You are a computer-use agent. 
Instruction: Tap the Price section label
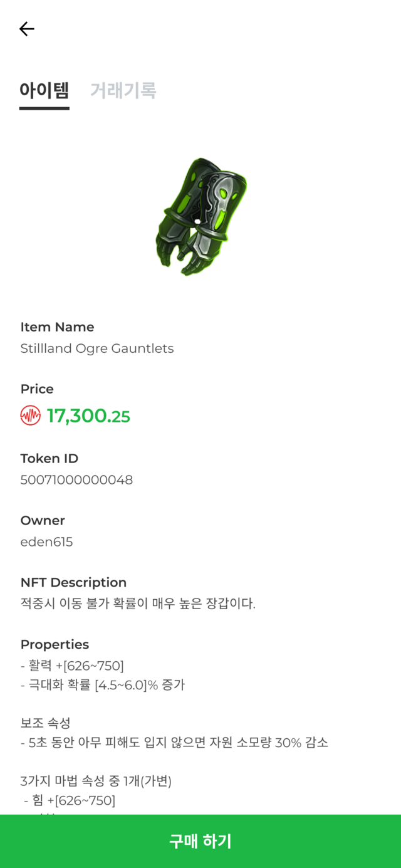[x=37, y=389]
